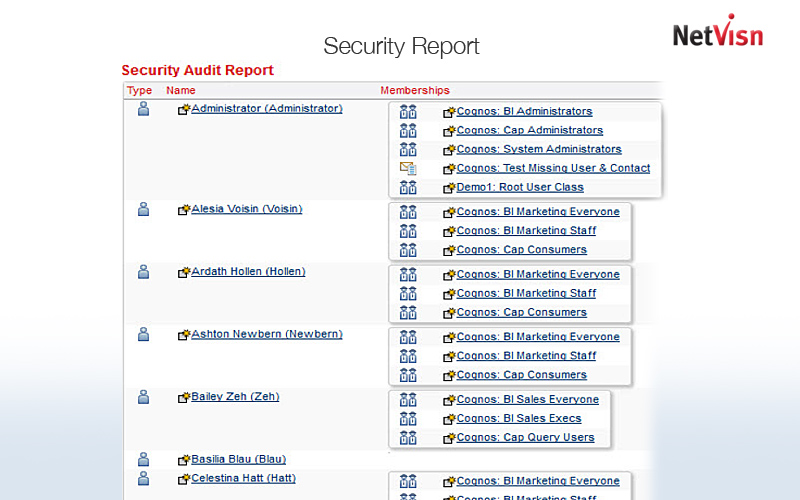Click Cognos: BI Administrators membership link

pyautogui.click(x=524, y=112)
